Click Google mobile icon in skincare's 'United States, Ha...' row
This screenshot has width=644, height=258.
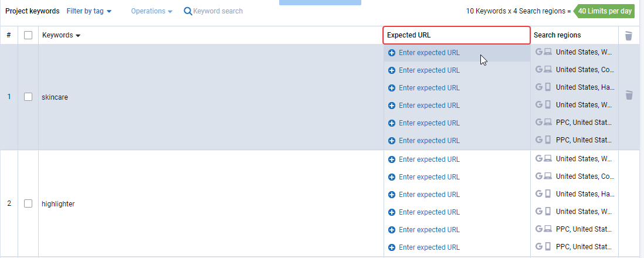pos(543,87)
